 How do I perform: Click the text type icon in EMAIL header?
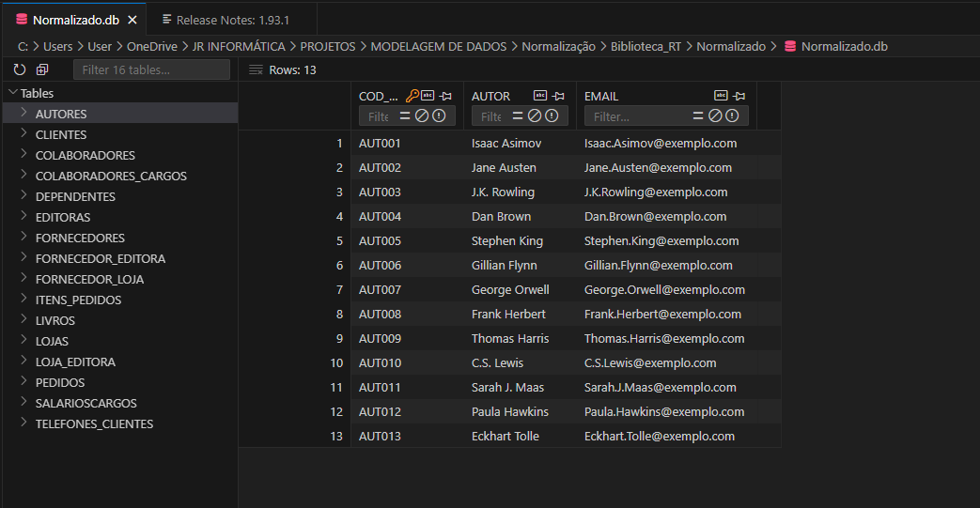tap(721, 96)
